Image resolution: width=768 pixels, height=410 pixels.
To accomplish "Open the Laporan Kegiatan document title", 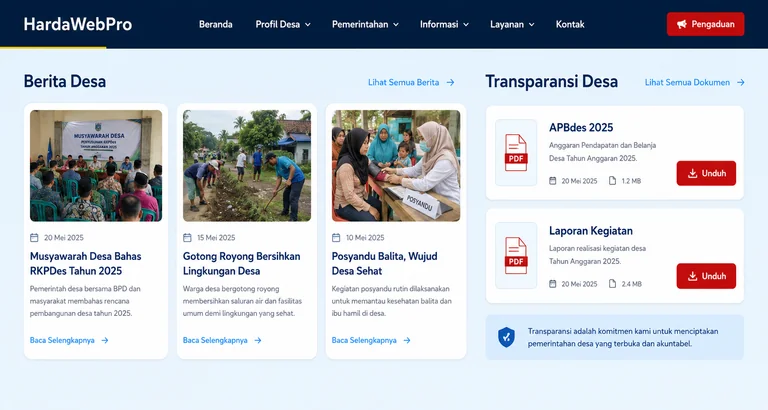I will pos(591,230).
